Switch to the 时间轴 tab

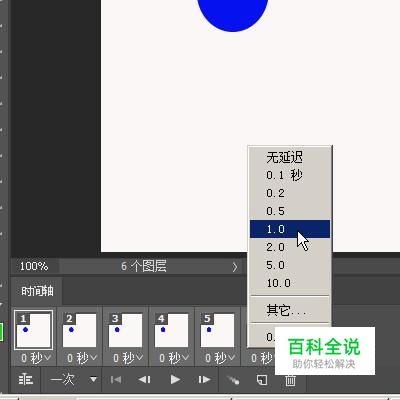37,291
